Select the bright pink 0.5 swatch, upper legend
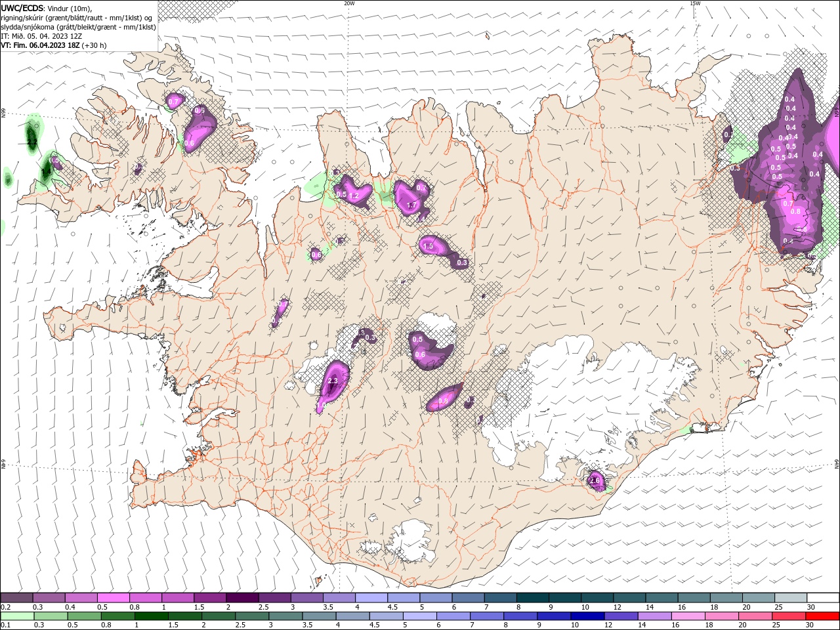 point(113,598)
